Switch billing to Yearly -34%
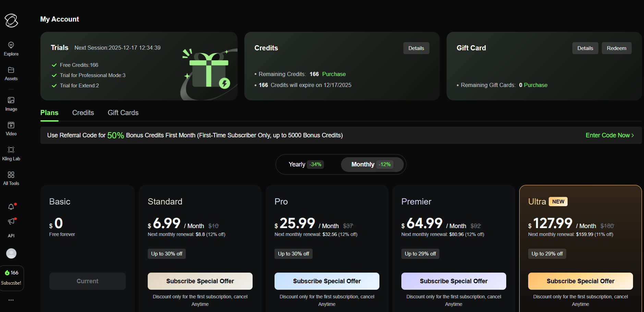This screenshot has height=312, width=644. 306,164
